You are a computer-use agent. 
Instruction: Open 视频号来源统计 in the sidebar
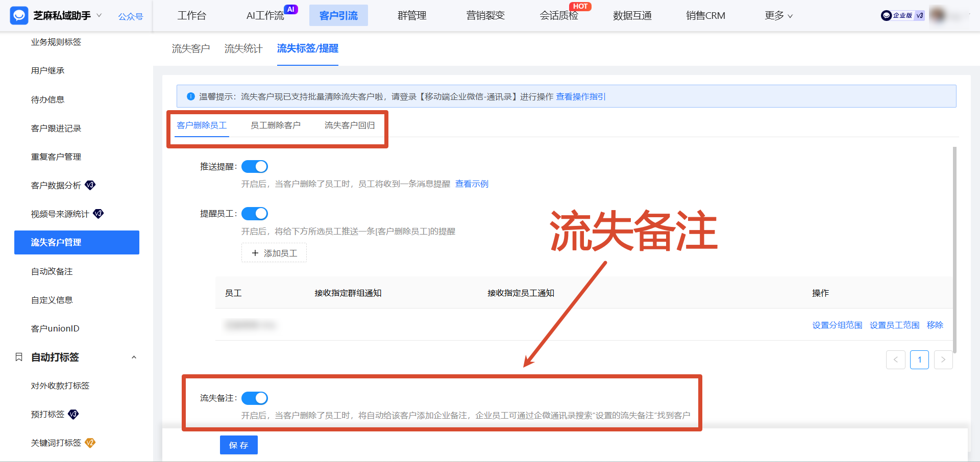tap(60, 214)
